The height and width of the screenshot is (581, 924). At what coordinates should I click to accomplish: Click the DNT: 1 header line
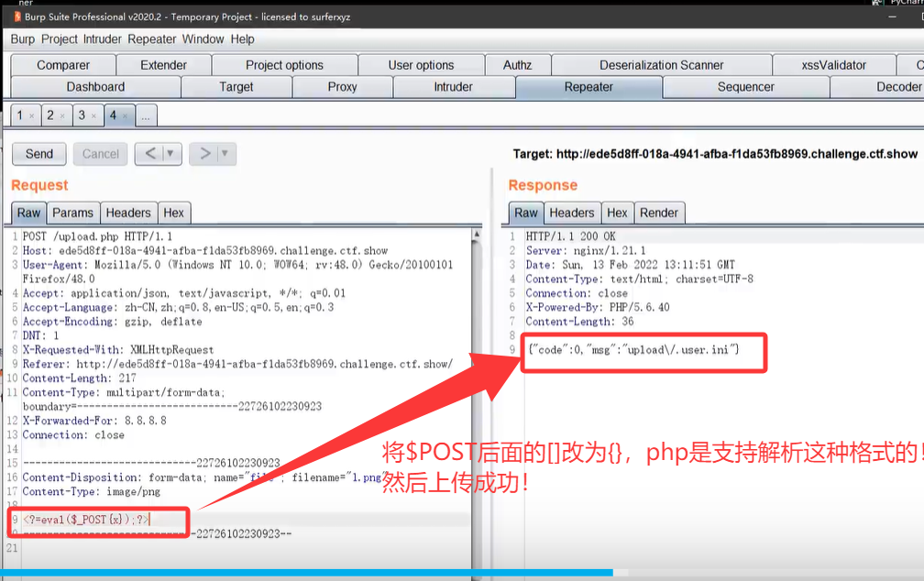(x=40, y=335)
